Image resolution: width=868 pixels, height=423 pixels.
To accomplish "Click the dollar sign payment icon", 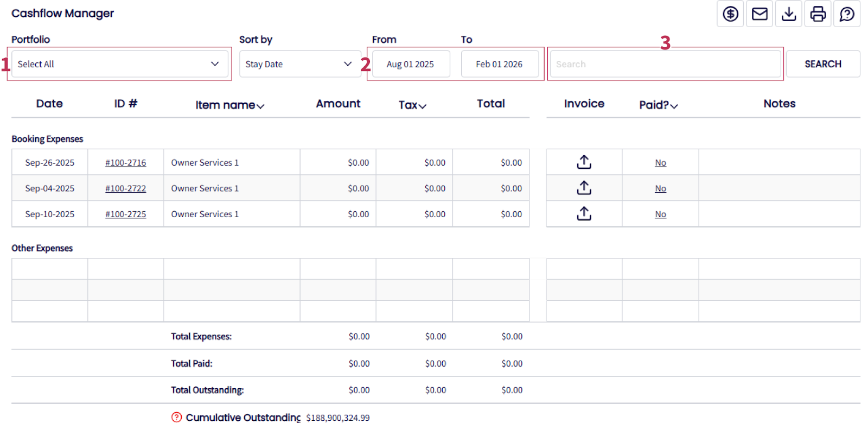I will point(730,14).
